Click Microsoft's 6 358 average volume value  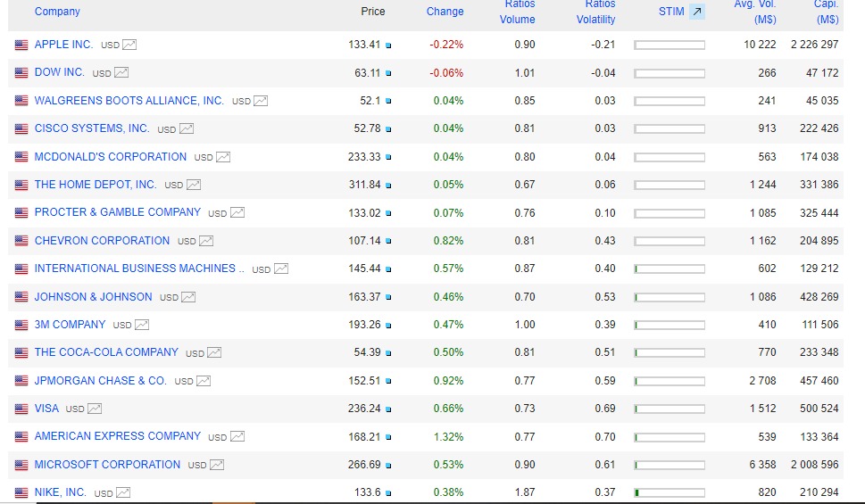coord(762,465)
